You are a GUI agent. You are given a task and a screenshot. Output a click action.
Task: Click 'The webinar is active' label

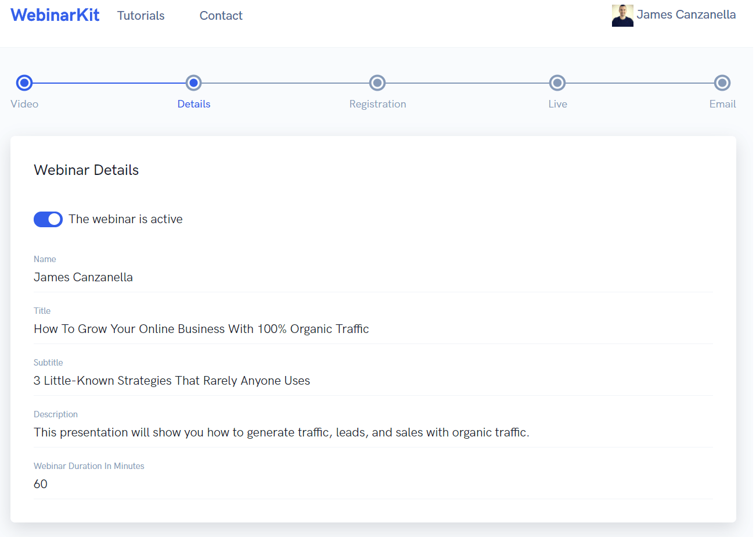125,219
